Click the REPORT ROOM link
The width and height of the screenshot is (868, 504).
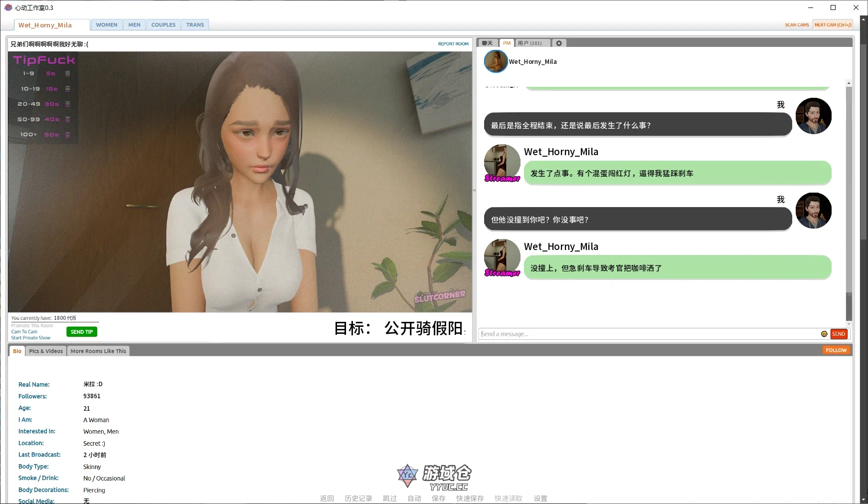(453, 44)
